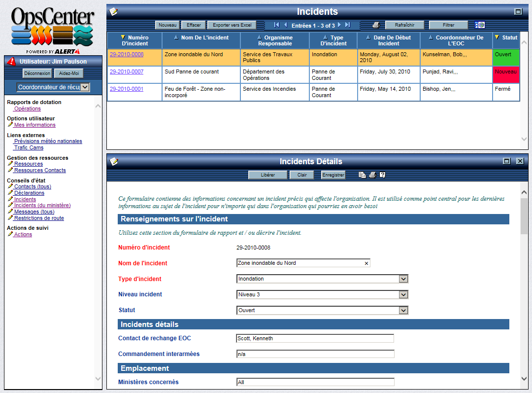Expand the Niveau incident dropdown

[403, 295]
